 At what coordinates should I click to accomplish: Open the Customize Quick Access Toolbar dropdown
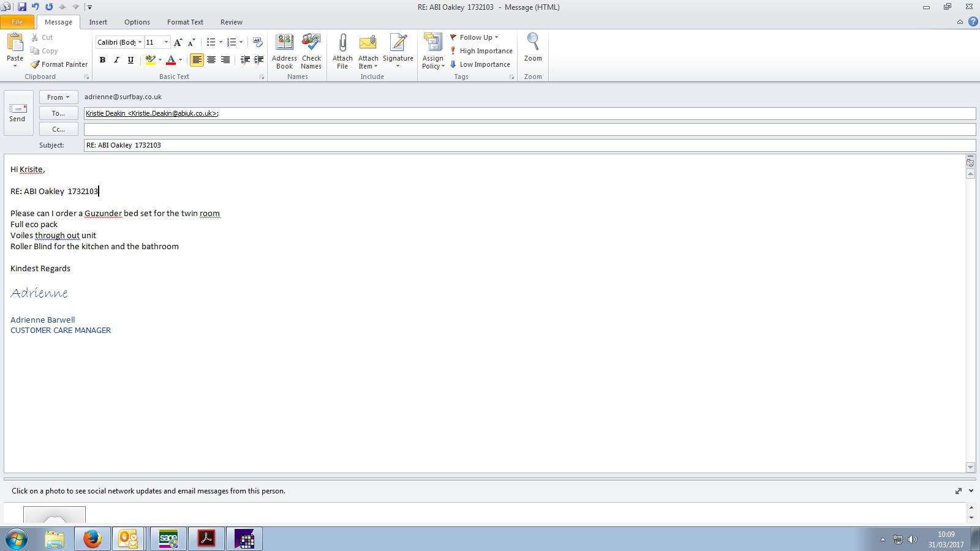89,7
